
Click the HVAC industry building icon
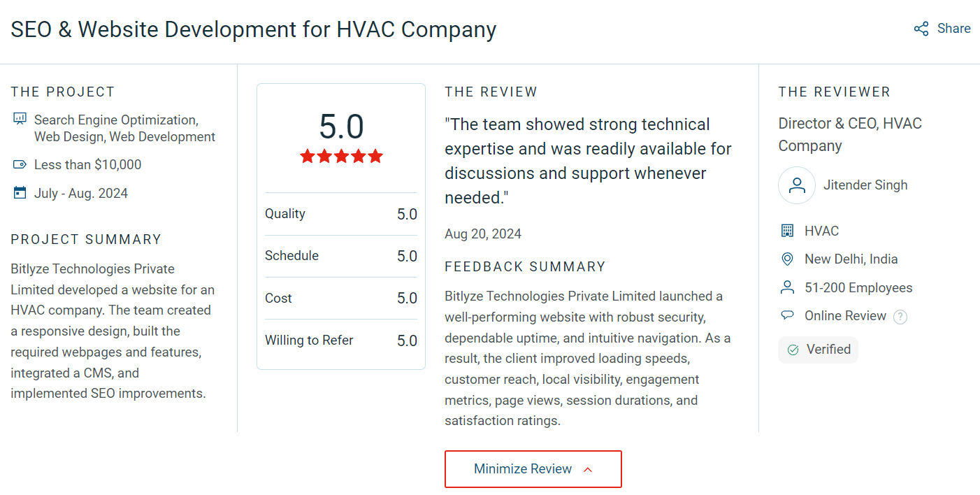[x=787, y=231]
